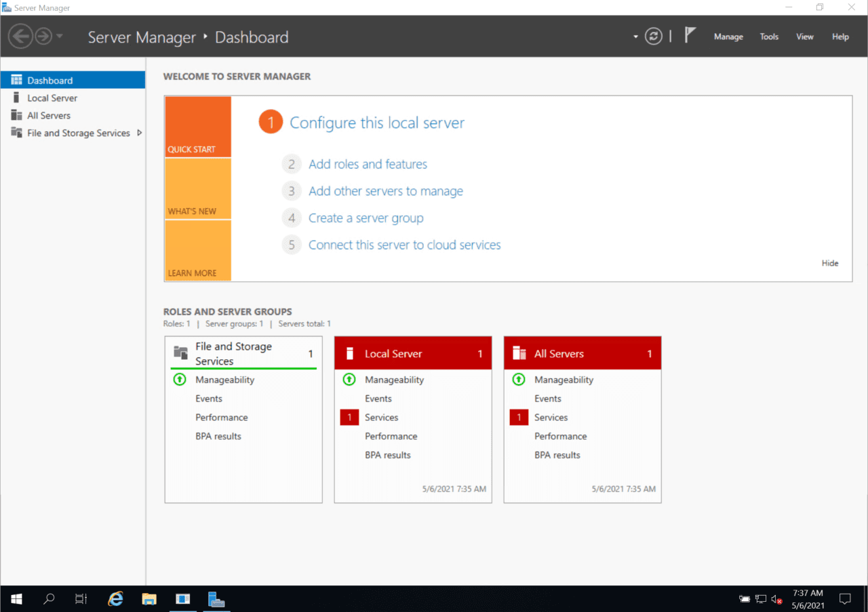Viewport: 868px width, 612px height.
Task: Open File and Storage Services tile header
Action: tap(243, 353)
